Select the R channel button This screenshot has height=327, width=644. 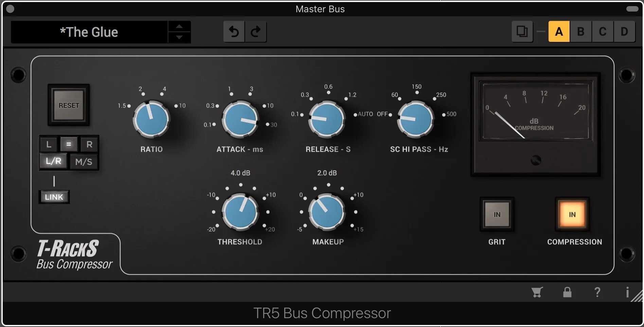pos(89,144)
